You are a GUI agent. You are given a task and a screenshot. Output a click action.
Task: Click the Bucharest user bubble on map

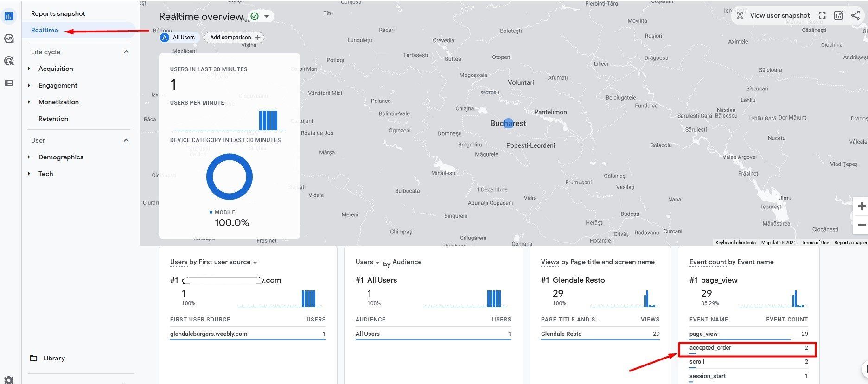point(509,123)
